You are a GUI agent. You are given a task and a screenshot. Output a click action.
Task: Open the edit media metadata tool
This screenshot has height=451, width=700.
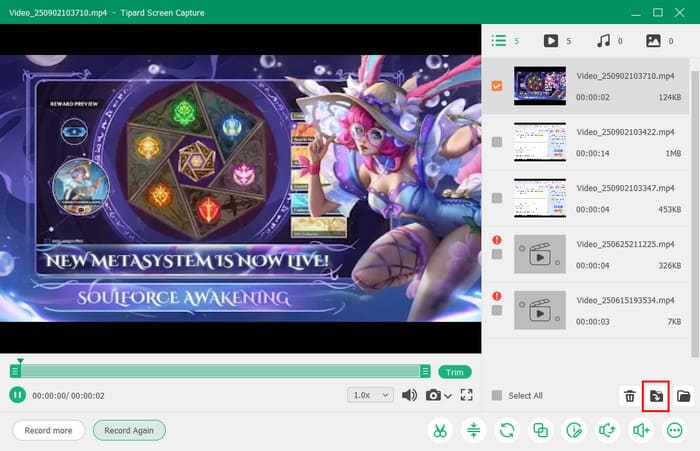(x=574, y=430)
